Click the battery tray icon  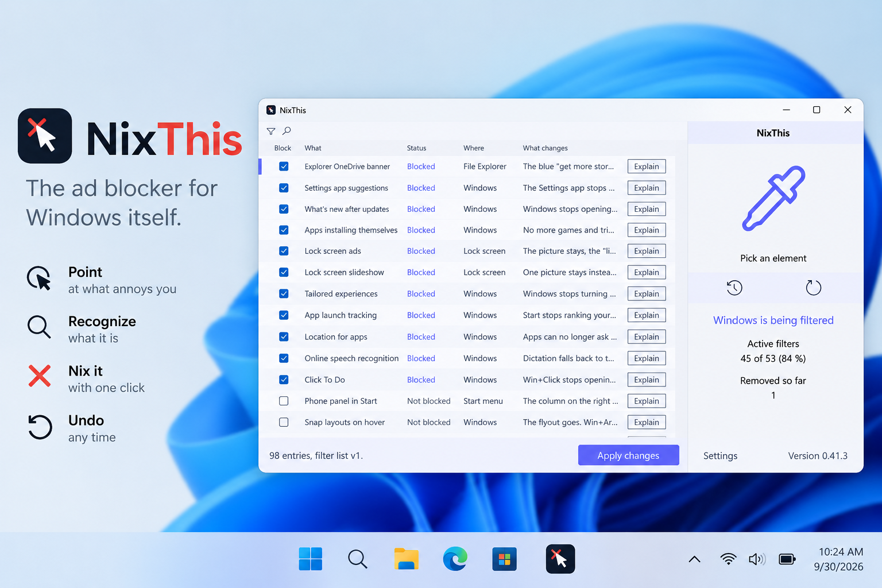(x=787, y=559)
